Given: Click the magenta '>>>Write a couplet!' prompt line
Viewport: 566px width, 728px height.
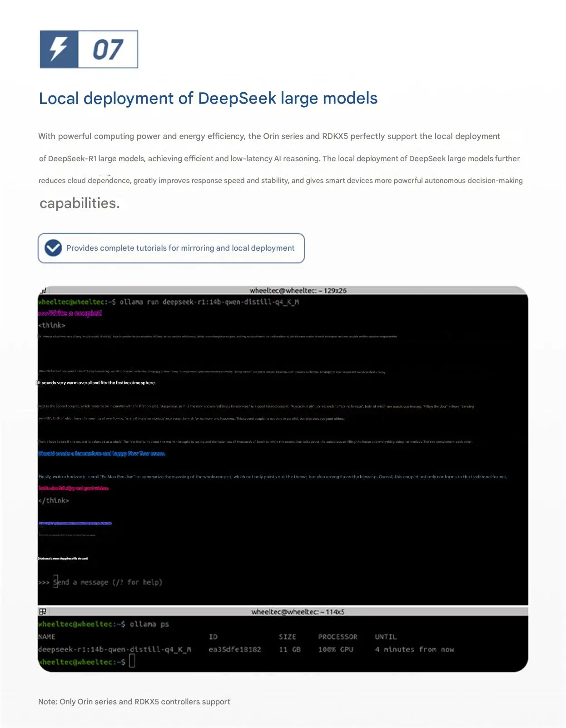Looking at the screenshot, I should pos(70,313).
